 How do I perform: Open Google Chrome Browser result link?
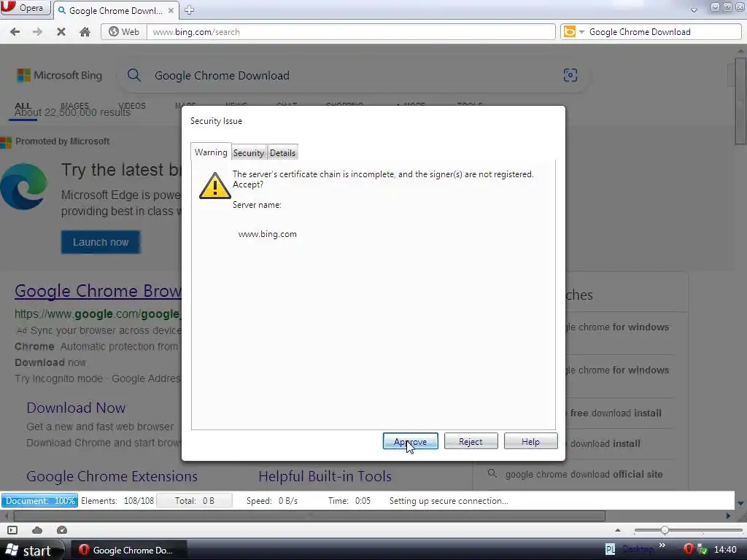click(x=98, y=291)
